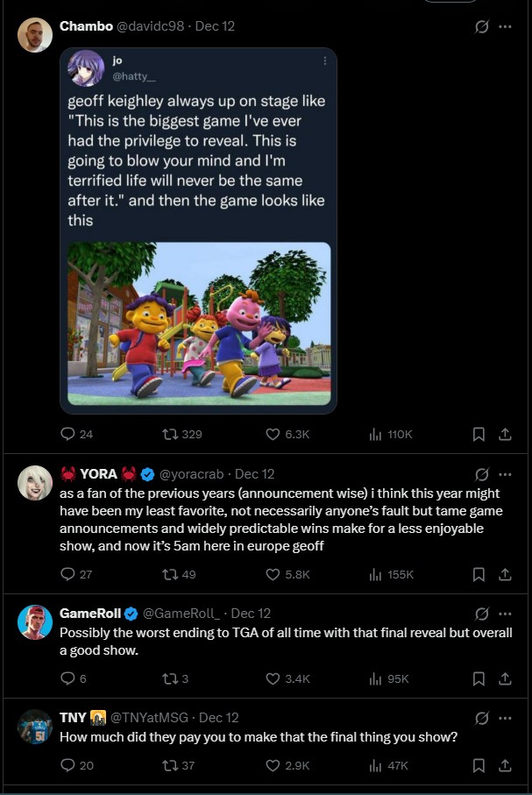The width and height of the screenshot is (532, 795).
Task: Like Chambo's tweet with 6.3K likes
Action: point(273,434)
